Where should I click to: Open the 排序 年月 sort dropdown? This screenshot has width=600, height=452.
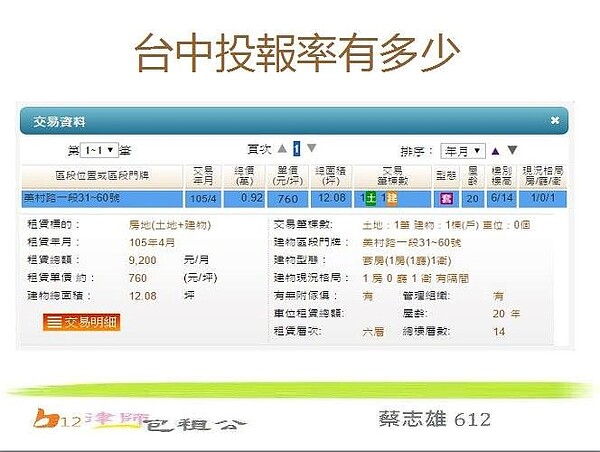click(x=463, y=151)
